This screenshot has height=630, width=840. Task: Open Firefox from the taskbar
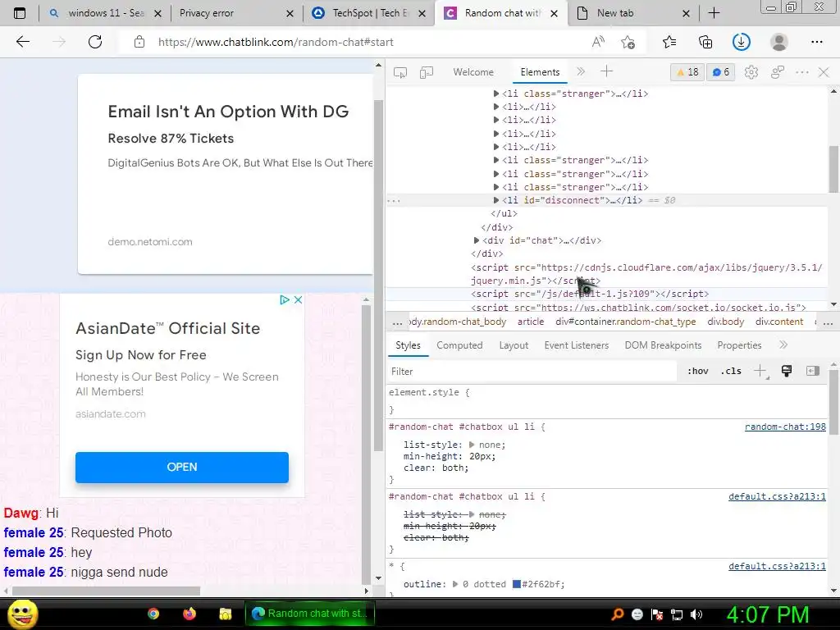tap(189, 614)
